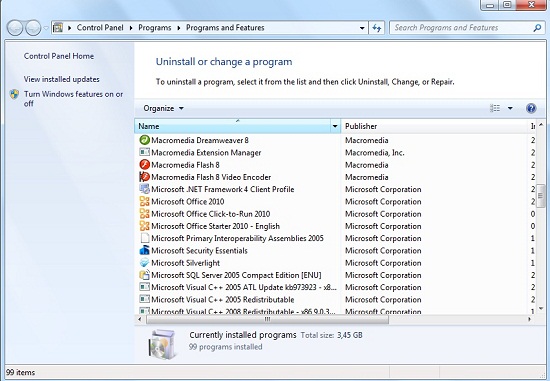Click the Macromedia Dreamweaver 8 icon
The width and height of the screenshot is (550, 381).
click(145, 140)
